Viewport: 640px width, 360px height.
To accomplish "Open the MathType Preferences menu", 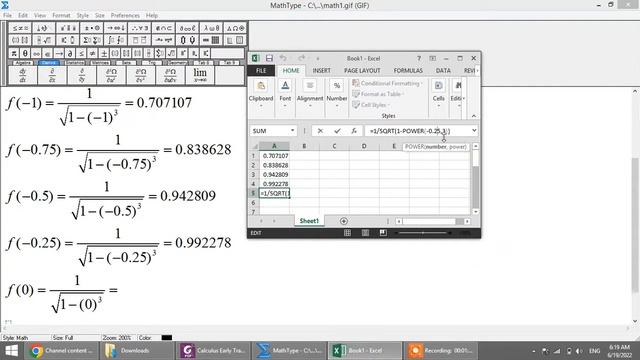I will pos(125,16).
